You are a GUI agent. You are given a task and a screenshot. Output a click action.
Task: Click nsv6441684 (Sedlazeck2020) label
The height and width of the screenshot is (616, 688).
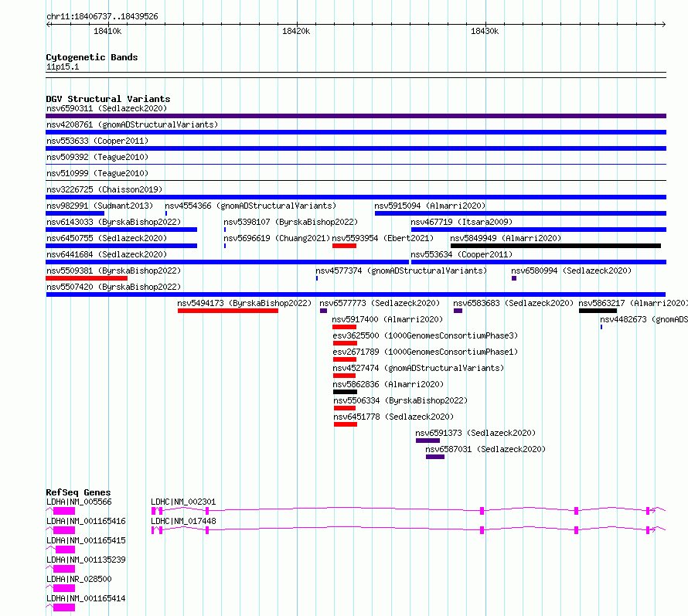pos(107,254)
